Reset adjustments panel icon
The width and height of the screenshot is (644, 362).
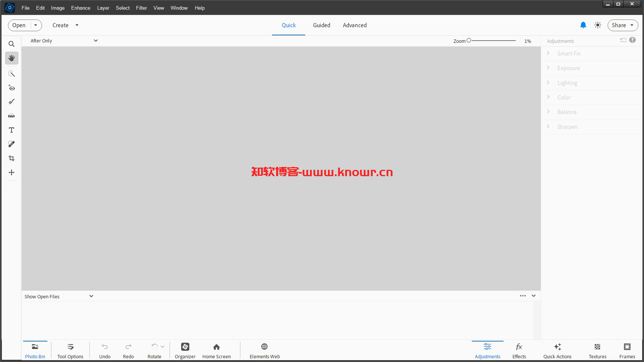[623, 40]
